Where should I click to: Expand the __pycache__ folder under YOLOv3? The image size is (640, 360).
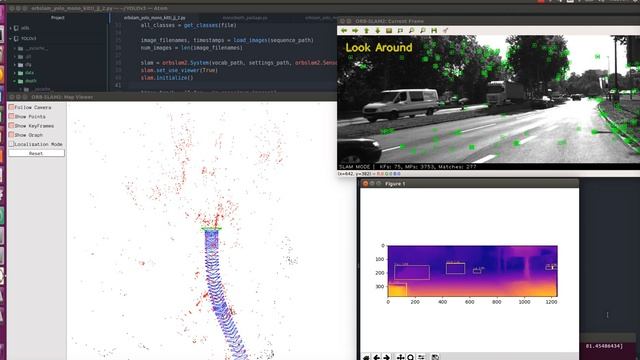[15, 48]
